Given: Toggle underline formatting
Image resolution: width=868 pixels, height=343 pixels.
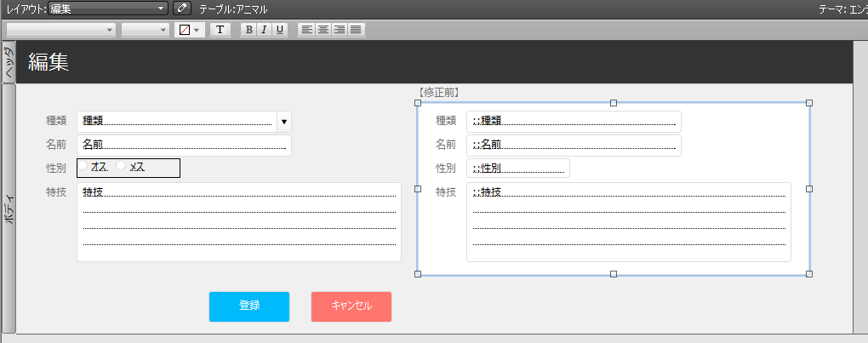Looking at the screenshot, I should point(280,30).
